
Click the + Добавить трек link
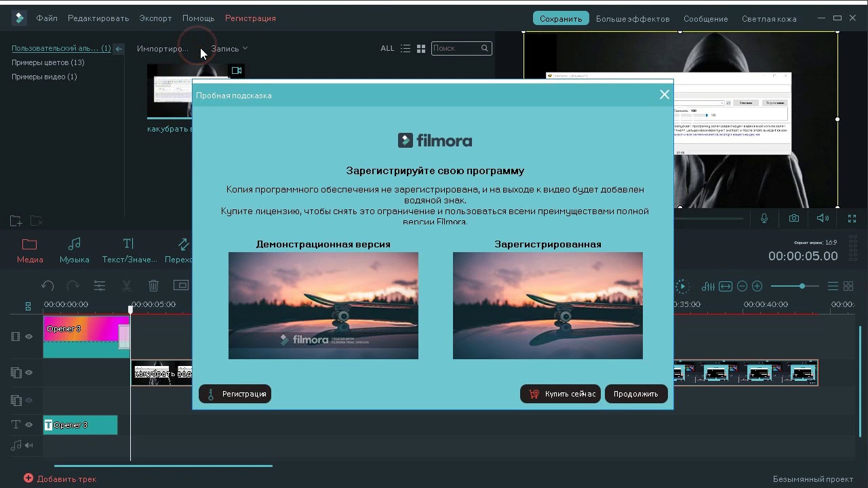(60, 479)
